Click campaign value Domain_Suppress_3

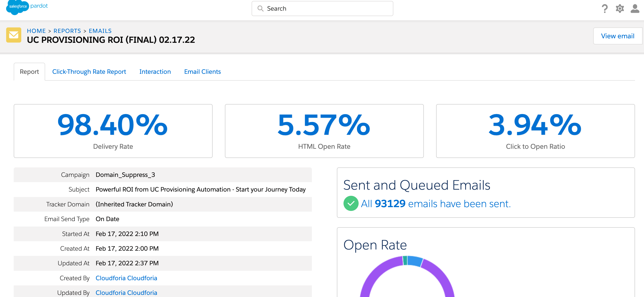pyautogui.click(x=125, y=175)
